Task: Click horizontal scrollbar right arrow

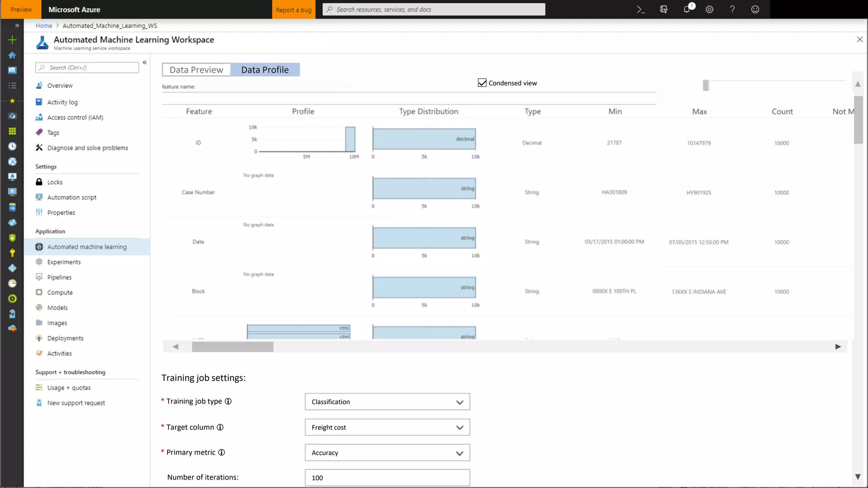Action: 838,347
